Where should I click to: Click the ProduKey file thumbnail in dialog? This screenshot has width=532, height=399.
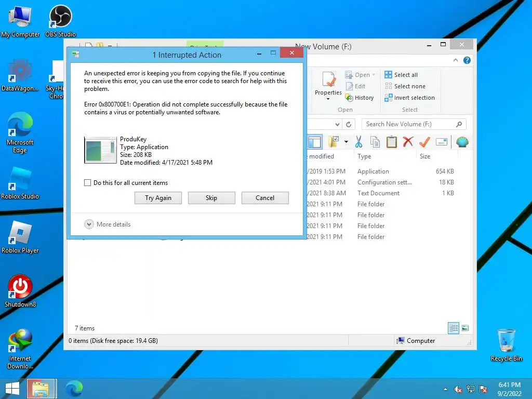100,150
